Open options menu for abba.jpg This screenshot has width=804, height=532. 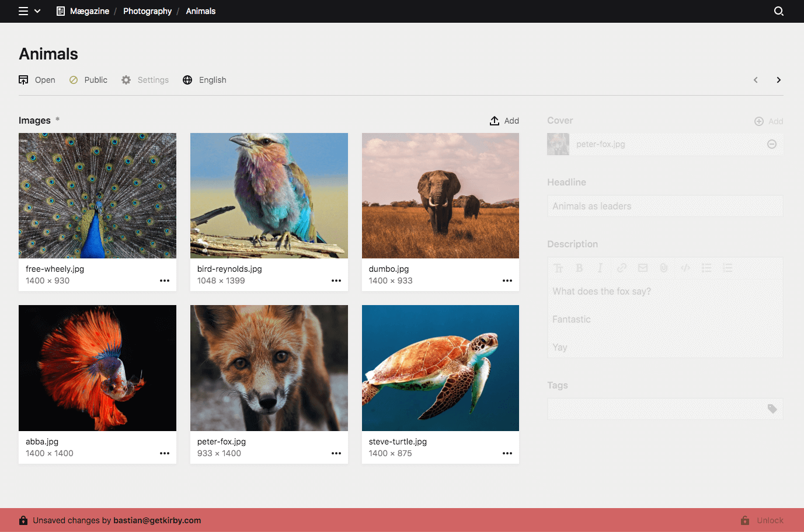pos(164,453)
